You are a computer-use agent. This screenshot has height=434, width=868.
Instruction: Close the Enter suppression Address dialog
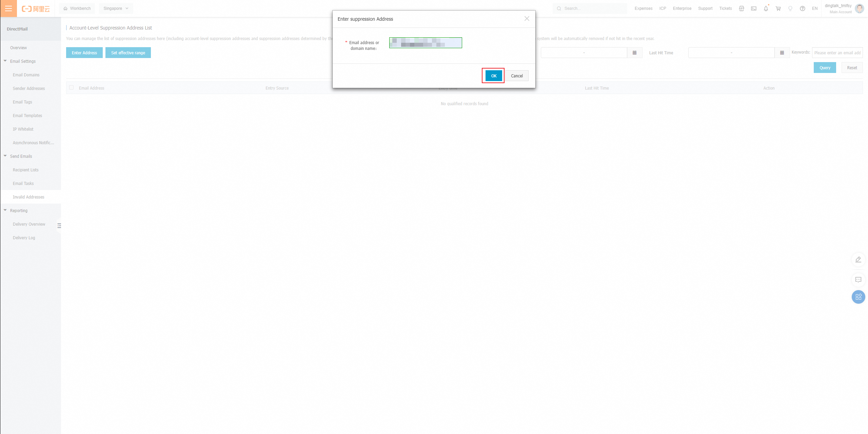pyautogui.click(x=527, y=19)
